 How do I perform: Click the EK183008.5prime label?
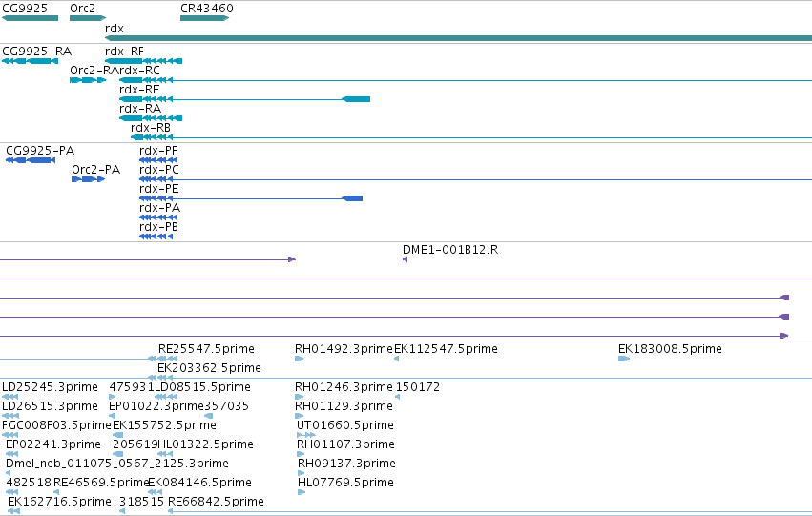670,349
